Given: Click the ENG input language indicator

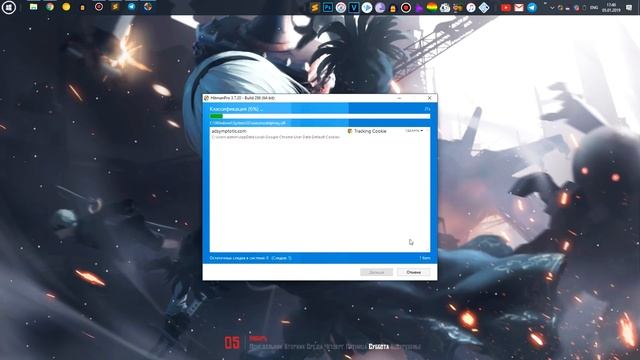Looking at the screenshot, I should tap(594, 8).
